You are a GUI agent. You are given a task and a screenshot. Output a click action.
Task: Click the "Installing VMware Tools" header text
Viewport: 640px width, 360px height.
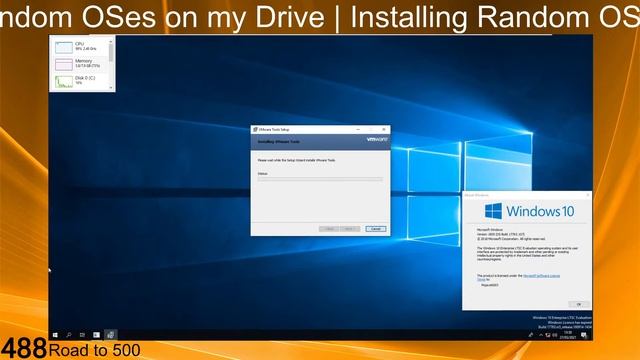pos(279,142)
